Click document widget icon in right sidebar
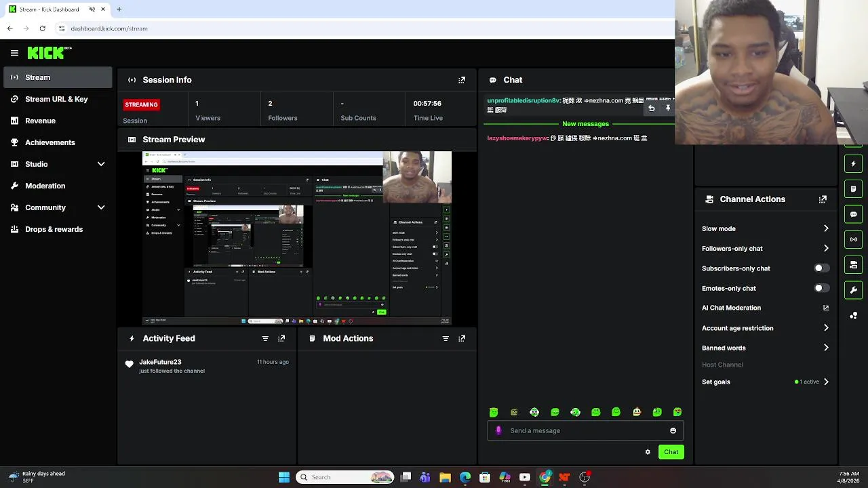Image resolution: width=868 pixels, height=488 pixels. click(853, 189)
